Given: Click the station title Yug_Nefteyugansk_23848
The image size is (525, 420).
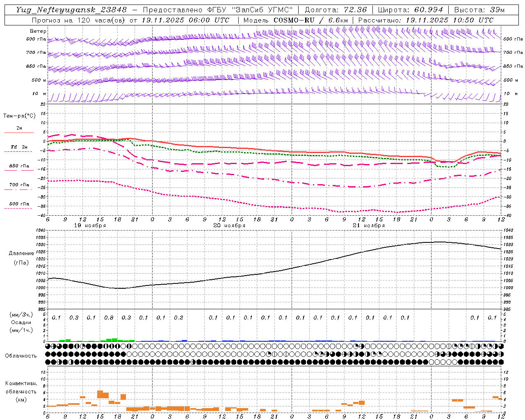Looking at the screenshot, I should click(71, 10).
